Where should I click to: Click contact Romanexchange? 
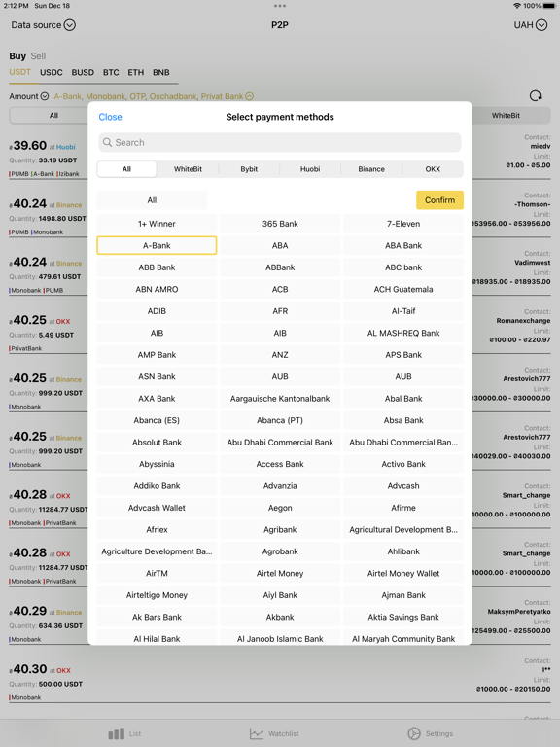523,321
